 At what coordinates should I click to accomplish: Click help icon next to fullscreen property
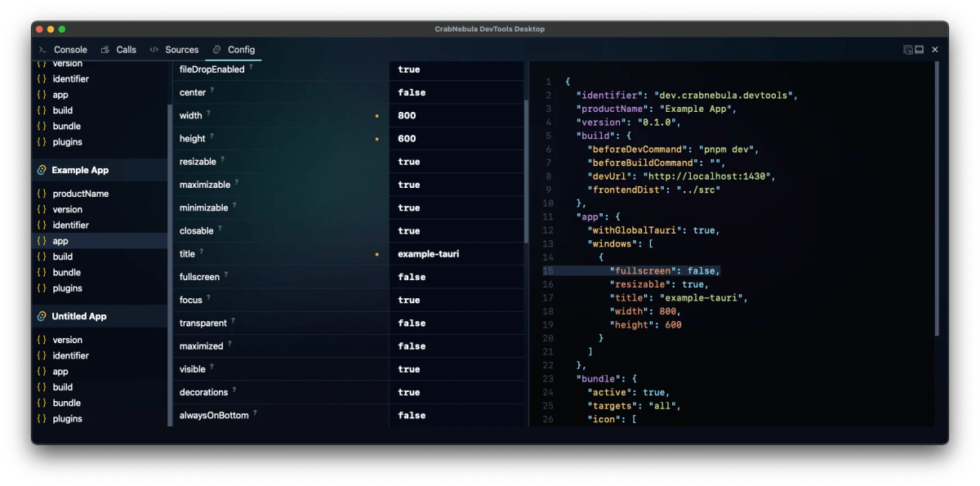(226, 275)
